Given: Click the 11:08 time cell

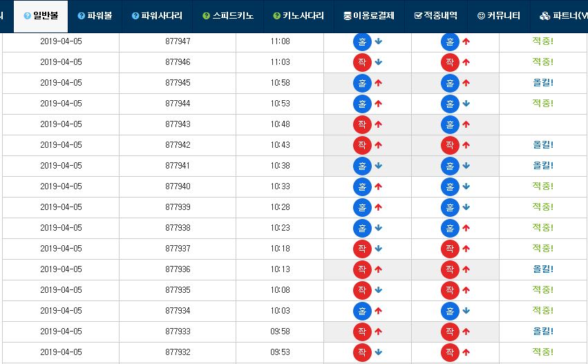Looking at the screenshot, I should 280,41.
